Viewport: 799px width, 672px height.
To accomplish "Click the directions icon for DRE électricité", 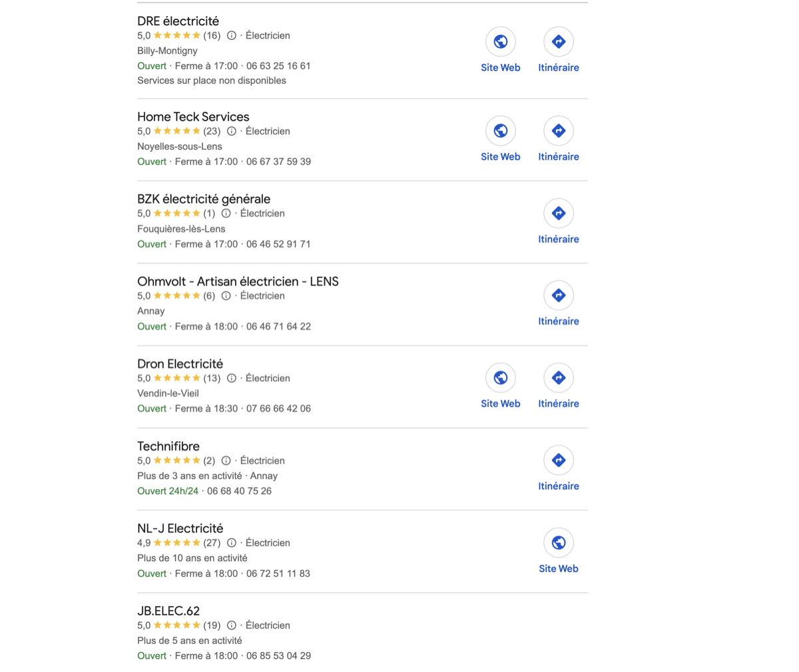I will coord(559,41).
